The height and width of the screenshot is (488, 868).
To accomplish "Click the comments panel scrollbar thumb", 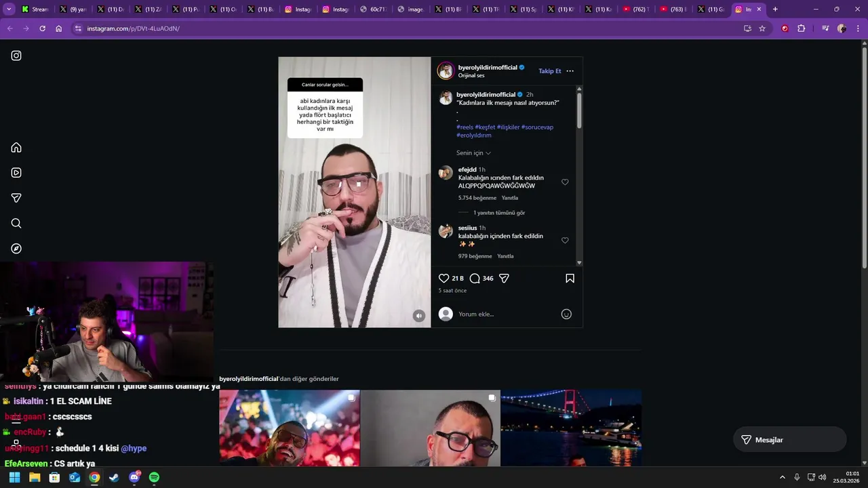I will coord(579,110).
